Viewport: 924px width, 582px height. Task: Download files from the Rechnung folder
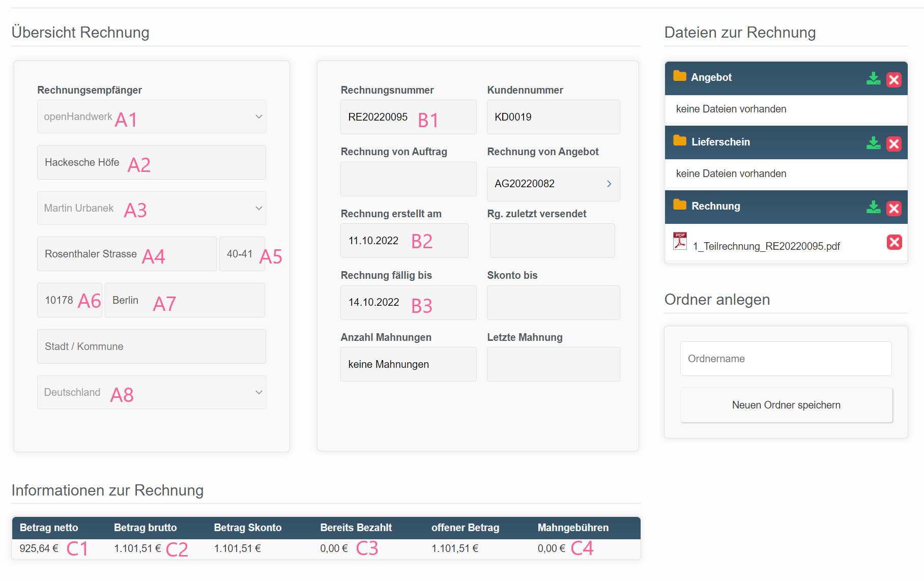[873, 207]
